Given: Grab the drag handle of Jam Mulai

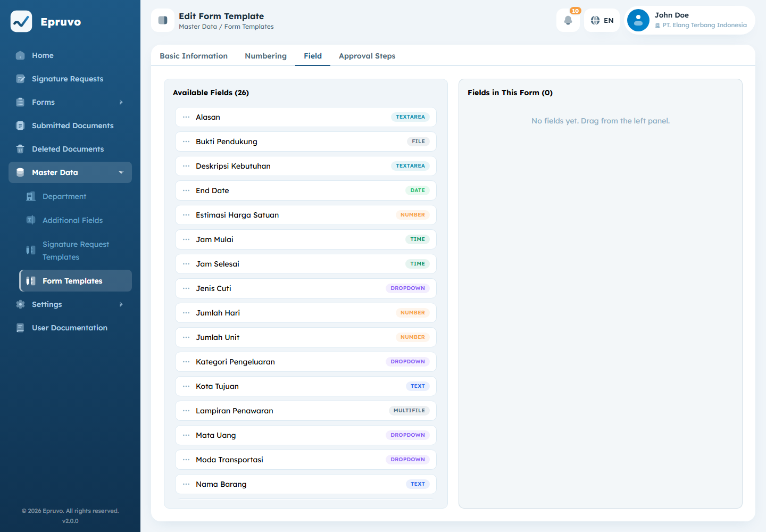Looking at the screenshot, I should [x=186, y=239].
